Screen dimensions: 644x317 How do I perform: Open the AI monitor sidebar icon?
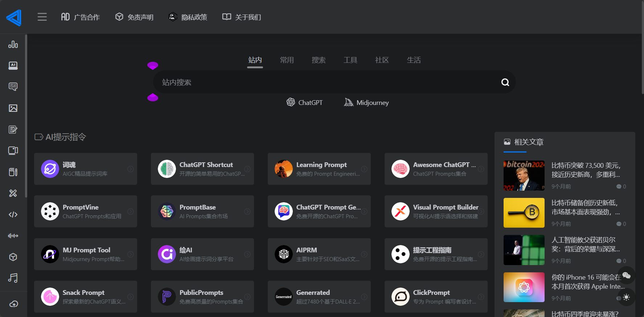(x=13, y=65)
